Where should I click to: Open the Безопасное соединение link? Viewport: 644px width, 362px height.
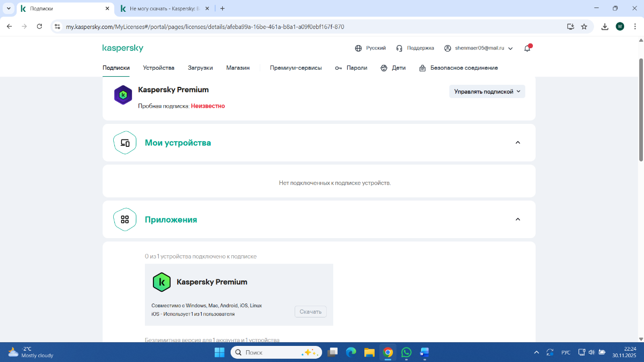pos(464,68)
